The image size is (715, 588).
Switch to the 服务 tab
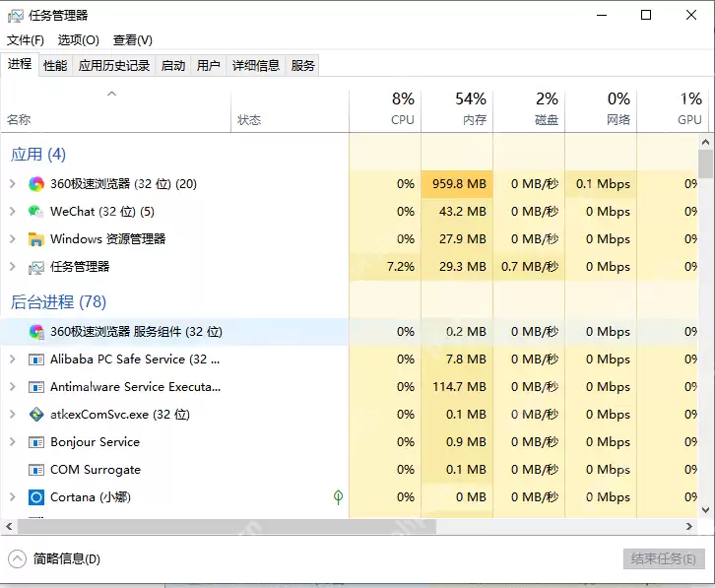302,66
